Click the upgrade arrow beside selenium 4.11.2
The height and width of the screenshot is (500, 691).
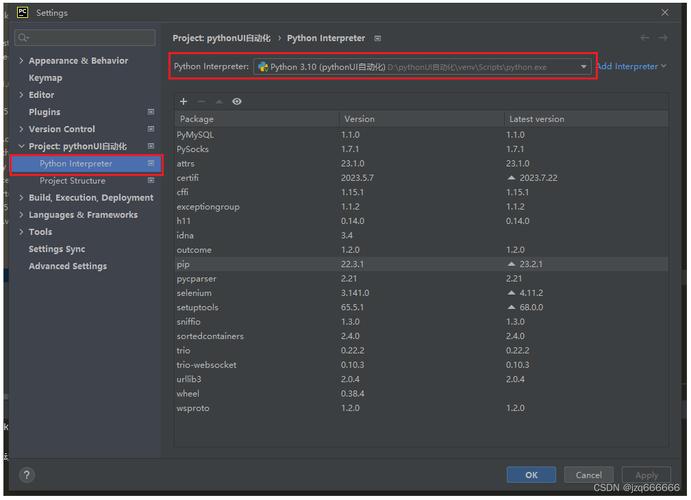511,293
